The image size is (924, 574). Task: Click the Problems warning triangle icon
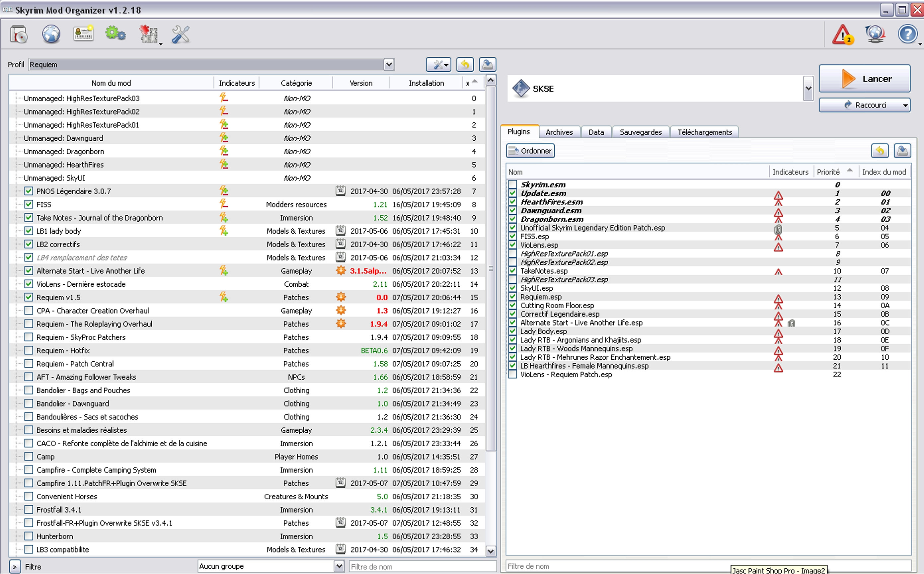843,35
